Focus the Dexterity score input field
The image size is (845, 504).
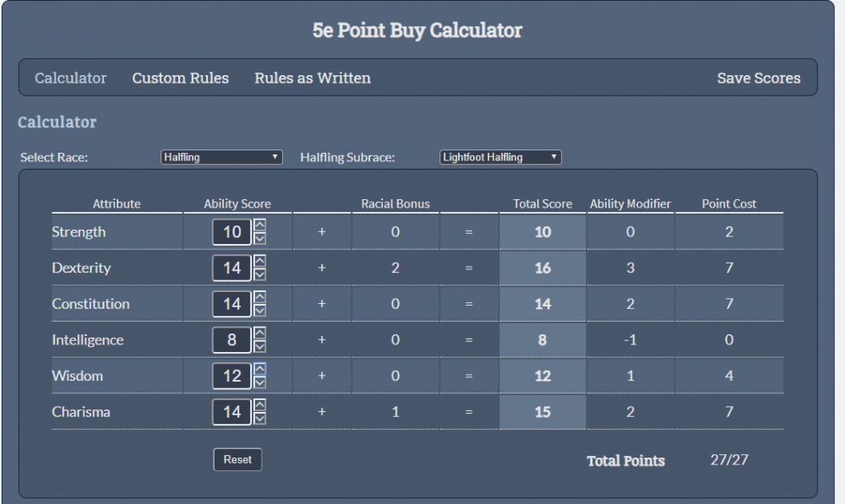click(232, 268)
